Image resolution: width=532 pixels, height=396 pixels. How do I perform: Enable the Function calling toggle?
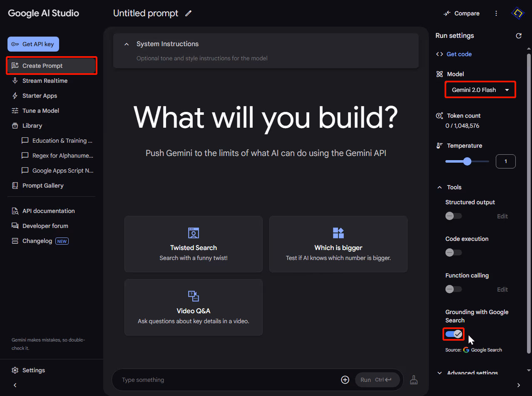click(453, 289)
